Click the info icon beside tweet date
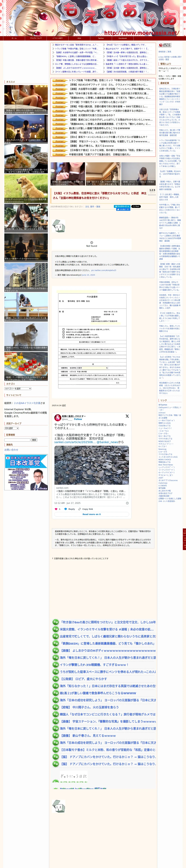Image resolution: width=186 pixels, height=868 pixels. point(127,503)
